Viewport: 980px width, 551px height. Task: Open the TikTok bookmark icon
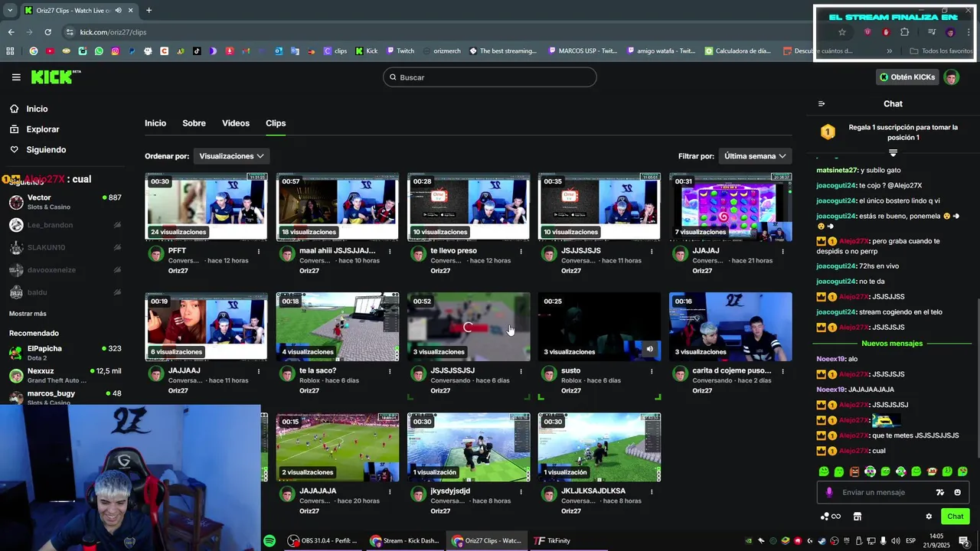tap(197, 51)
